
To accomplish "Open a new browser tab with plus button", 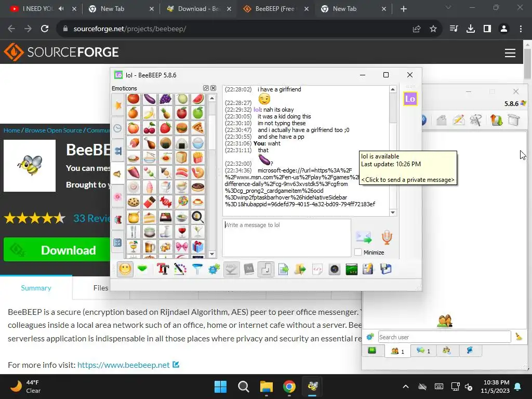I will point(403,9).
